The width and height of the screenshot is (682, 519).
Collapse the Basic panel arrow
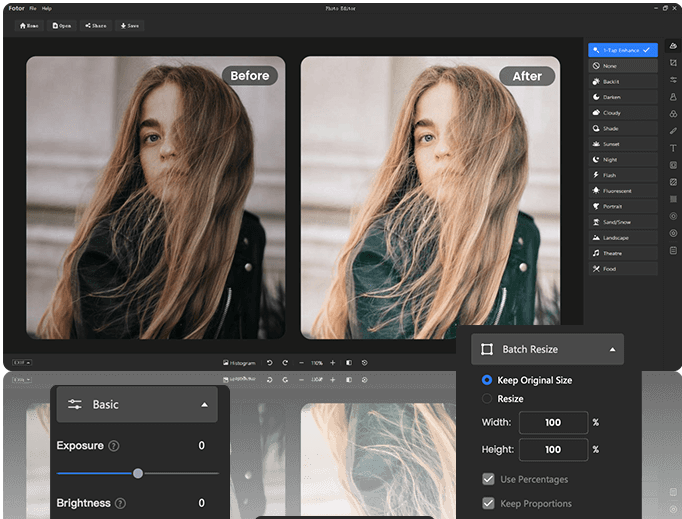(204, 405)
